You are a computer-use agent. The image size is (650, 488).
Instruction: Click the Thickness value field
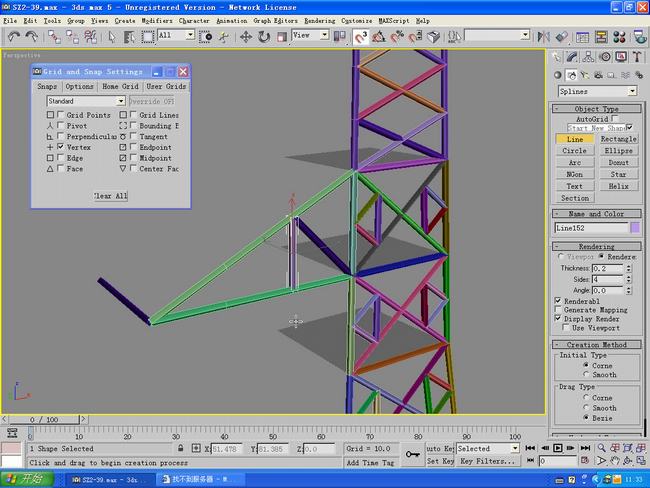(x=607, y=268)
